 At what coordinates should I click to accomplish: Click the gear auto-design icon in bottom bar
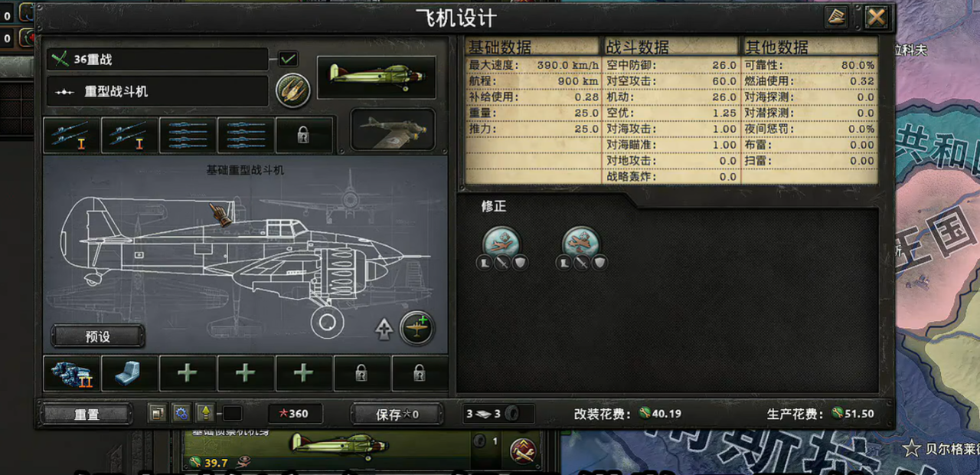tap(181, 414)
